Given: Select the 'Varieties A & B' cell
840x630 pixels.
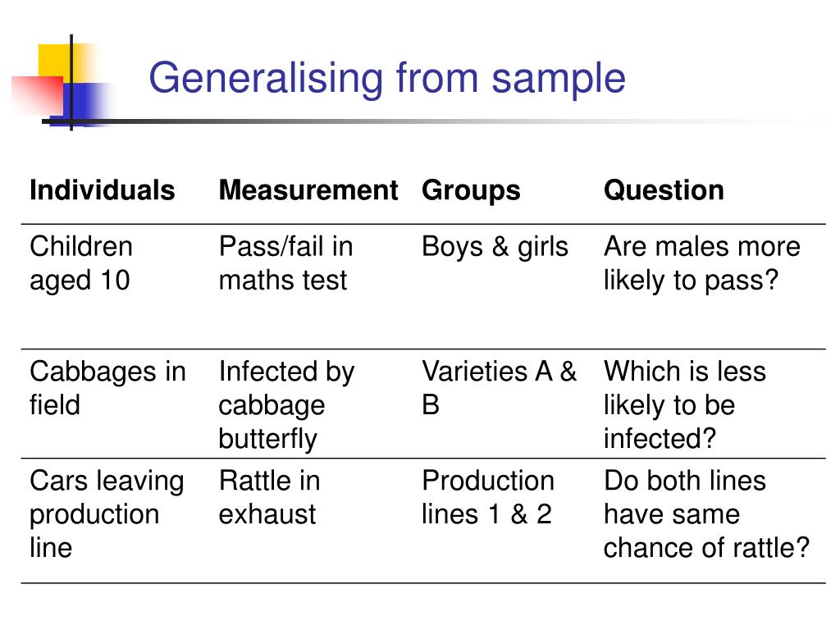Looking at the screenshot, I should (x=500, y=388).
